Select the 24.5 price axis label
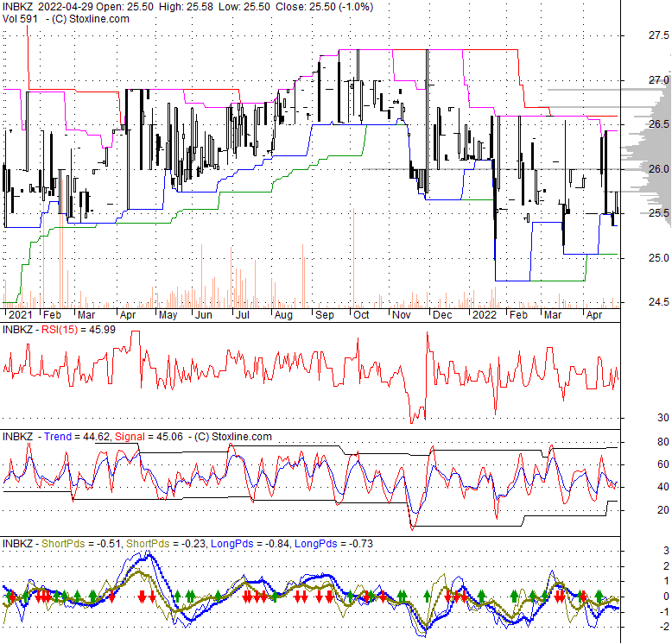This screenshot has height=644, width=672. point(658,302)
